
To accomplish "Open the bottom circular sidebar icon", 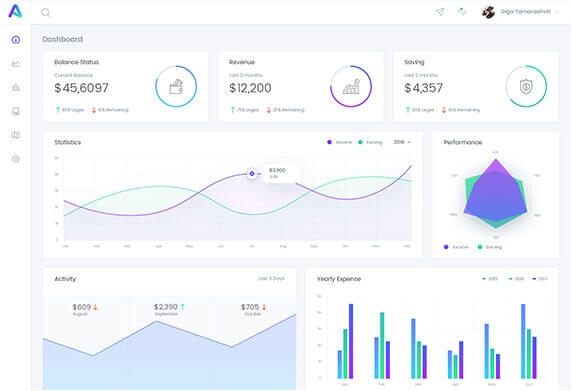I will [16, 159].
